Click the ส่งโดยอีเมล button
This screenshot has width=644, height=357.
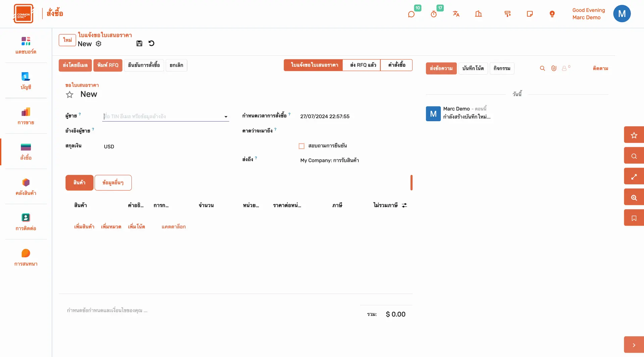pos(75,65)
